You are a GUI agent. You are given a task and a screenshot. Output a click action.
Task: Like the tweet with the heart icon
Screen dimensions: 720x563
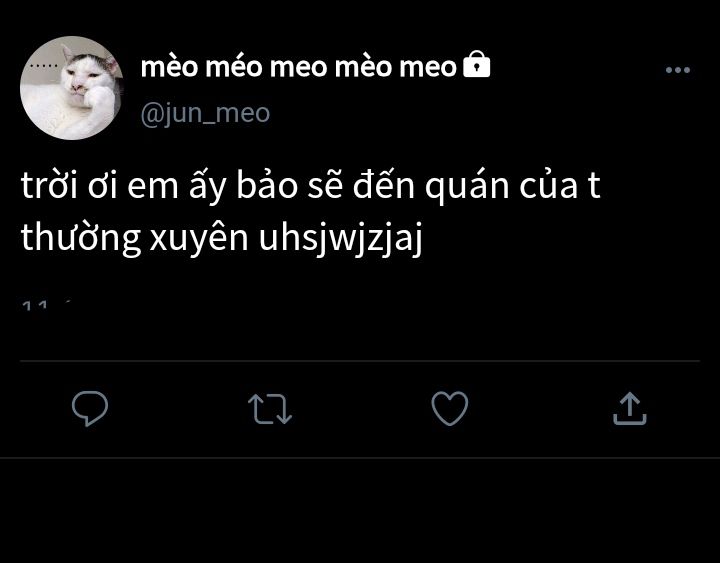tap(450, 408)
